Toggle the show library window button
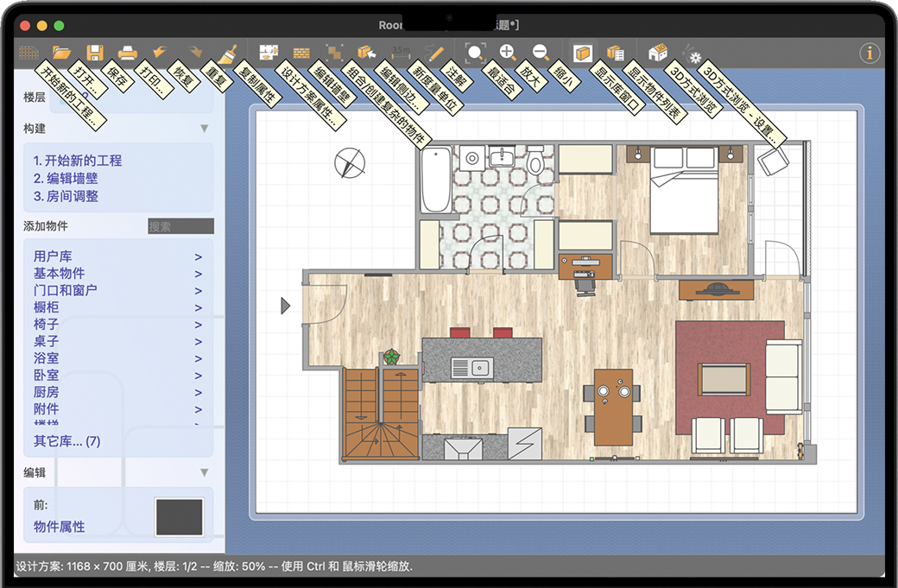This screenshot has height=588, width=898. [583, 53]
